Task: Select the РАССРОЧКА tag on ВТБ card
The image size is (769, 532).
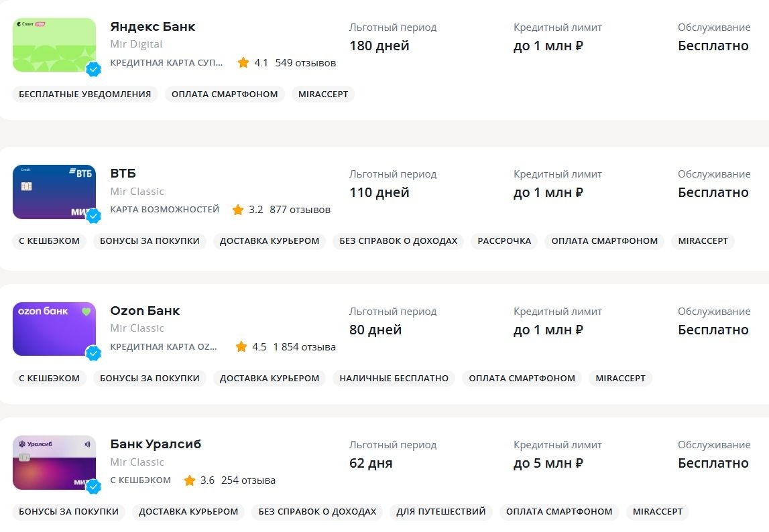Action: (x=504, y=241)
